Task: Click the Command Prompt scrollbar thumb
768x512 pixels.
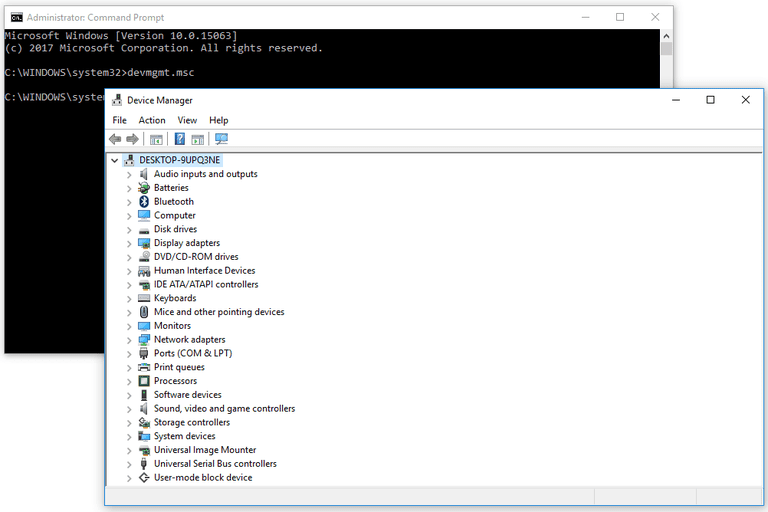Action: [666, 49]
